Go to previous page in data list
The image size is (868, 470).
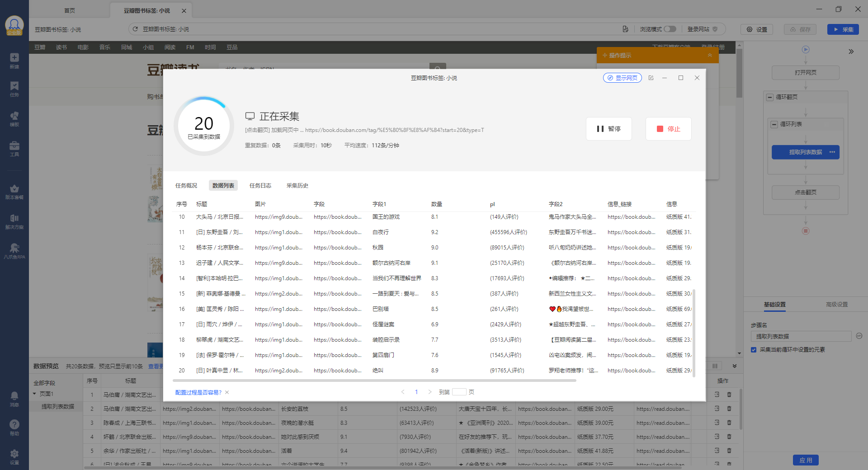pos(403,392)
